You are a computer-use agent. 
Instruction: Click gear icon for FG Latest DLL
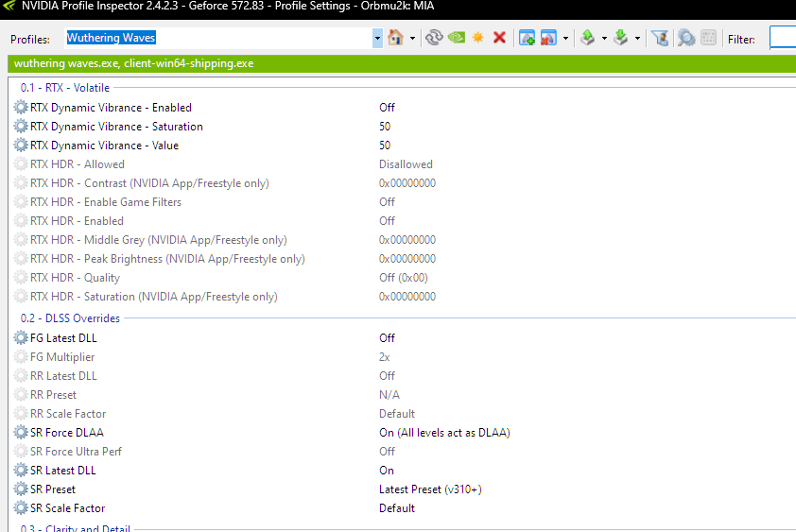coord(21,337)
